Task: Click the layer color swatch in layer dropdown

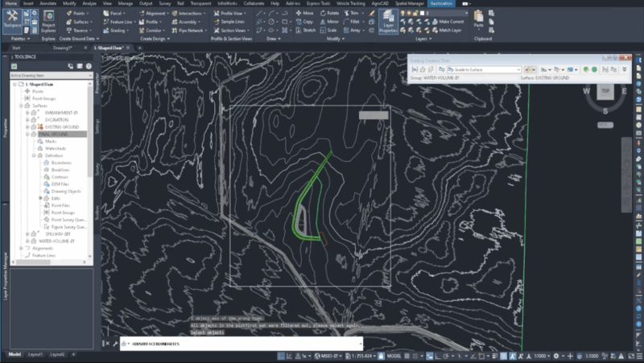Action: pos(422,13)
